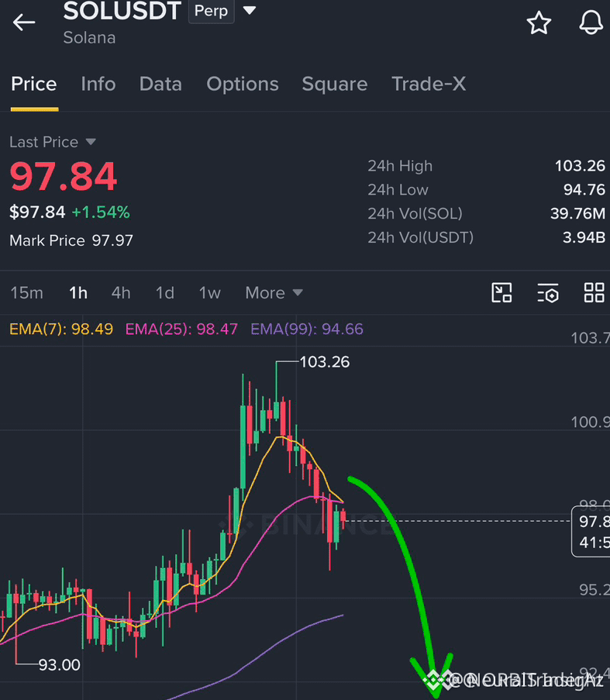Select the 1d timeframe
The width and height of the screenshot is (610, 700).
coord(164,293)
